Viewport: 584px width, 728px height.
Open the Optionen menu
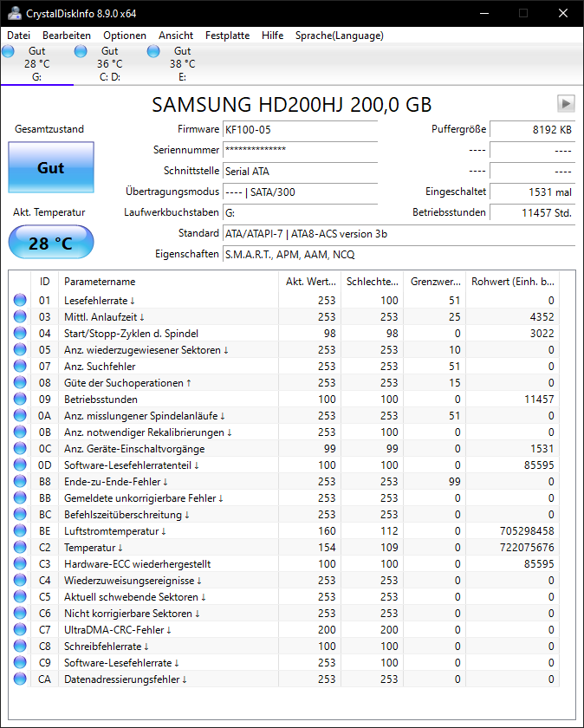click(125, 36)
